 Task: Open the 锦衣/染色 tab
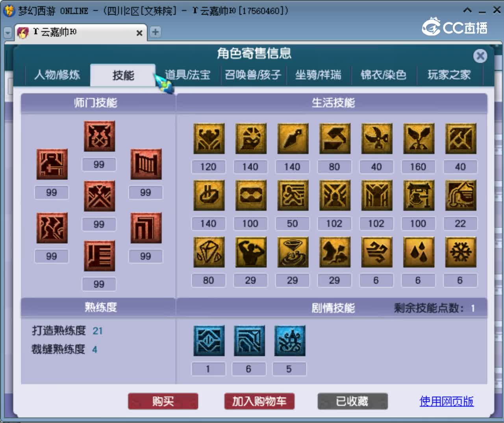pos(384,75)
